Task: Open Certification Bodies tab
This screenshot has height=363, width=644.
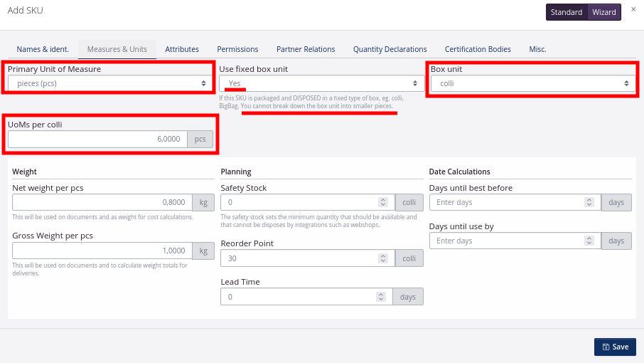Action: click(478, 49)
